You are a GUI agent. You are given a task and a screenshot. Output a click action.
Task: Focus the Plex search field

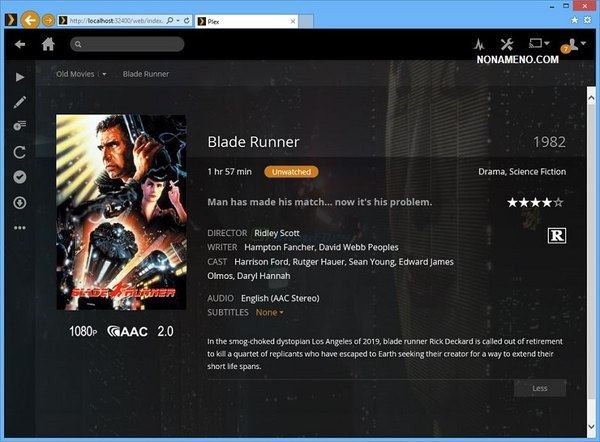point(128,44)
